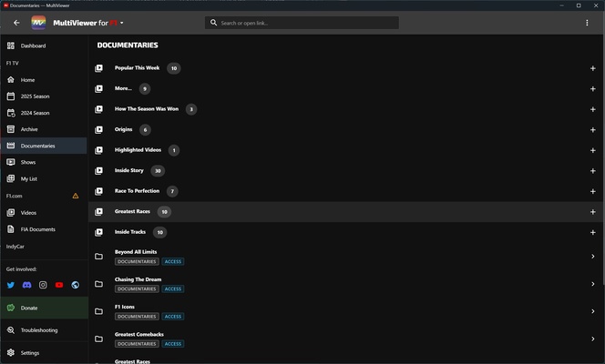Open Greatest Comebacks chevron arrow
605x364 pixels.
coord(592,339)
